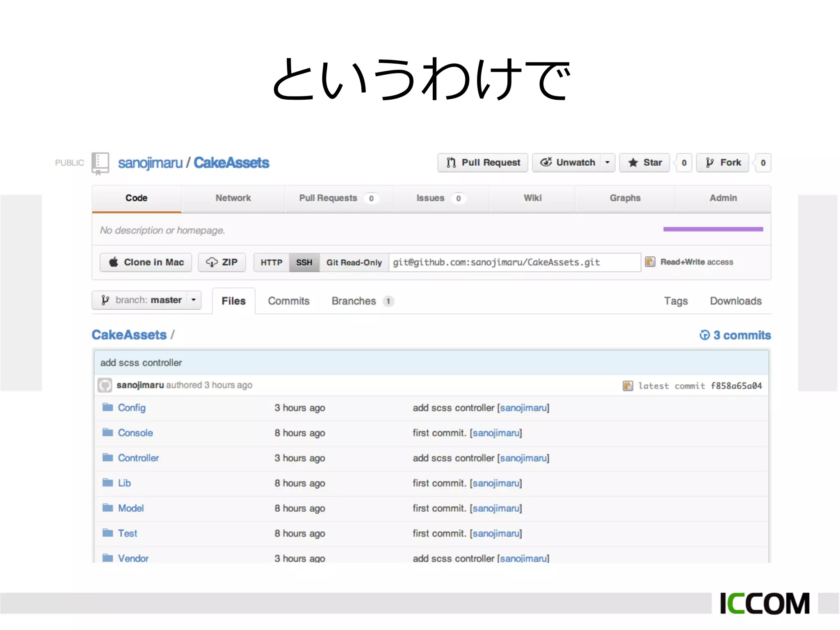Open the Graphs tab
The height and width of the screenshot is (630, 840).
pyautogui.click(x=625, y=198)
